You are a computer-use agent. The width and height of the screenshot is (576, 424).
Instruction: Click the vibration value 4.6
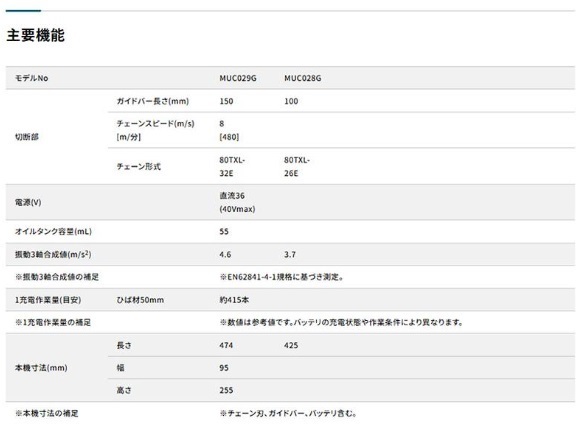[x=225, y=254]
